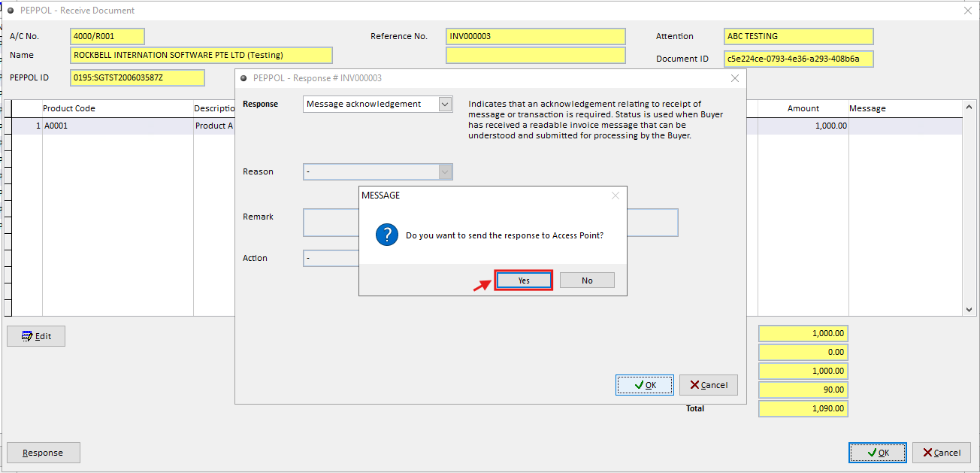Screen dimensions: 980x473
Task: Click the Product Code column header
Action: (x=118, y=108)
